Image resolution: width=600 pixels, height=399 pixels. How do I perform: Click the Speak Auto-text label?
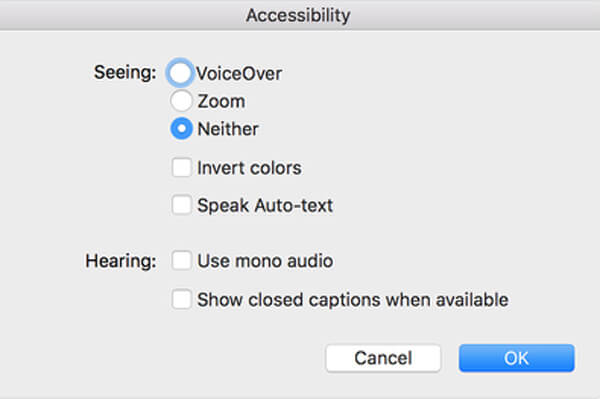tap(265, 205)
